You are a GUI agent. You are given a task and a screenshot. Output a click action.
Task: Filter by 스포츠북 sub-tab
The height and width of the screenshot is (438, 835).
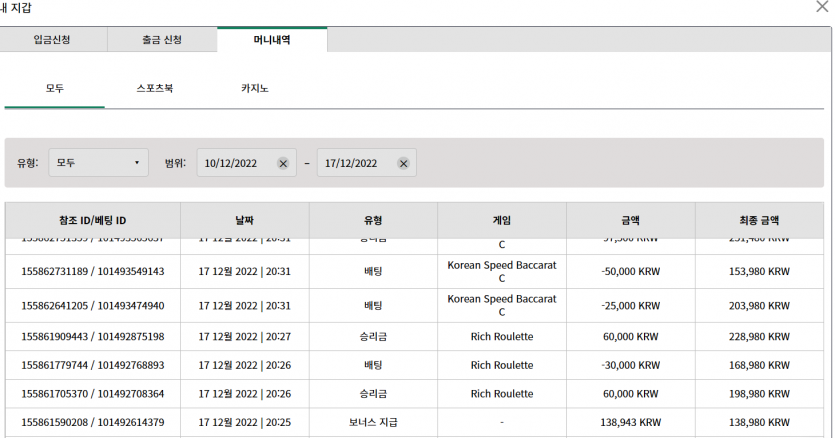pyautogui.click(x=154, y=88)
